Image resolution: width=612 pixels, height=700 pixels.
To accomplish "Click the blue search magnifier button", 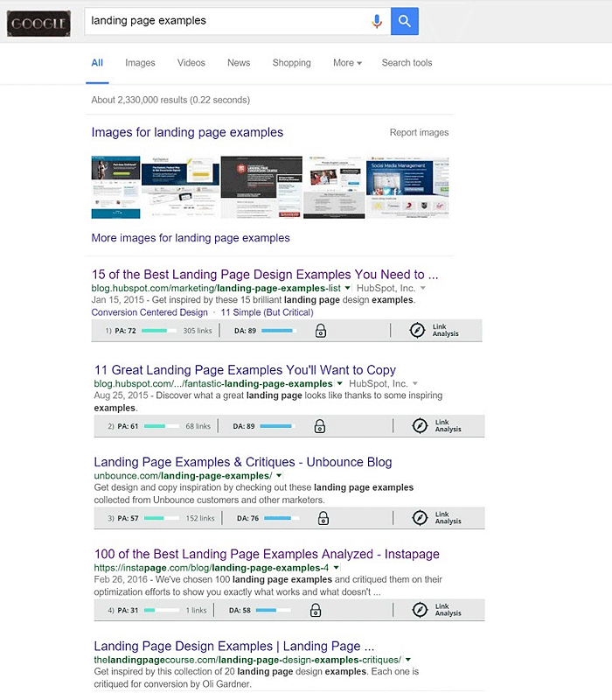I will coord(405,21).
